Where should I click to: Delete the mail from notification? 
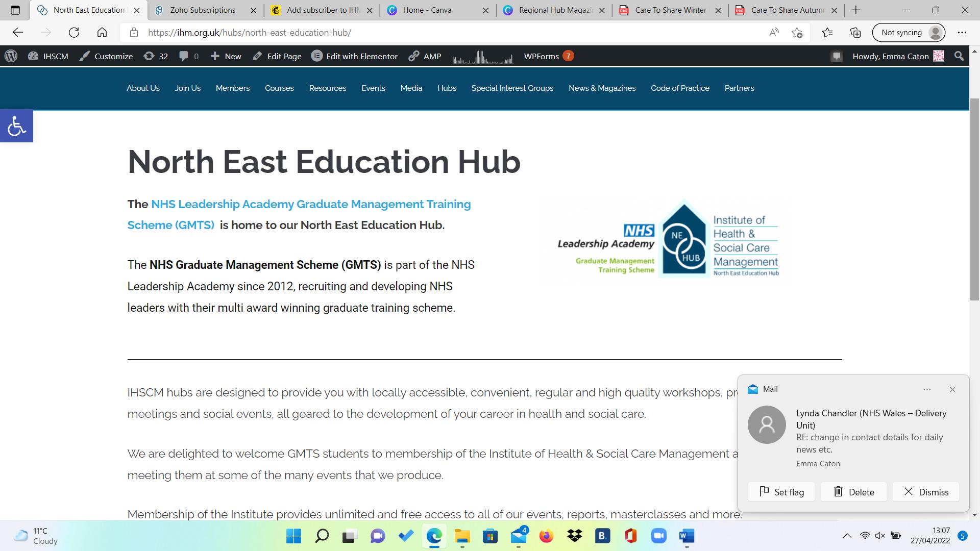click(x=853, y=492)
